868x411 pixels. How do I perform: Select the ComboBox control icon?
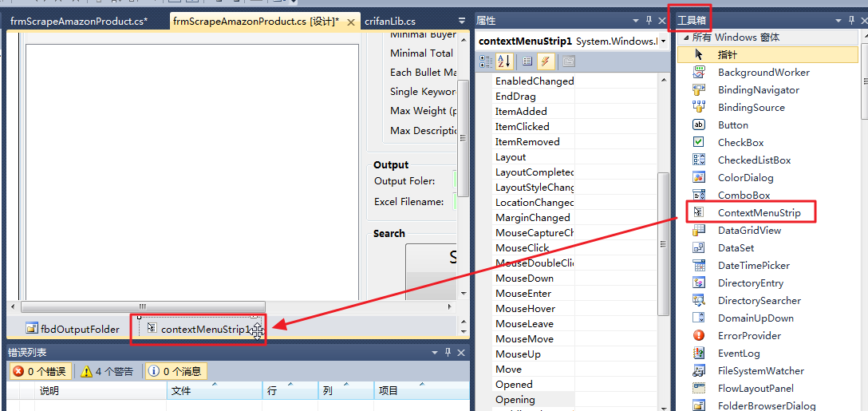[x=699, y=195]
